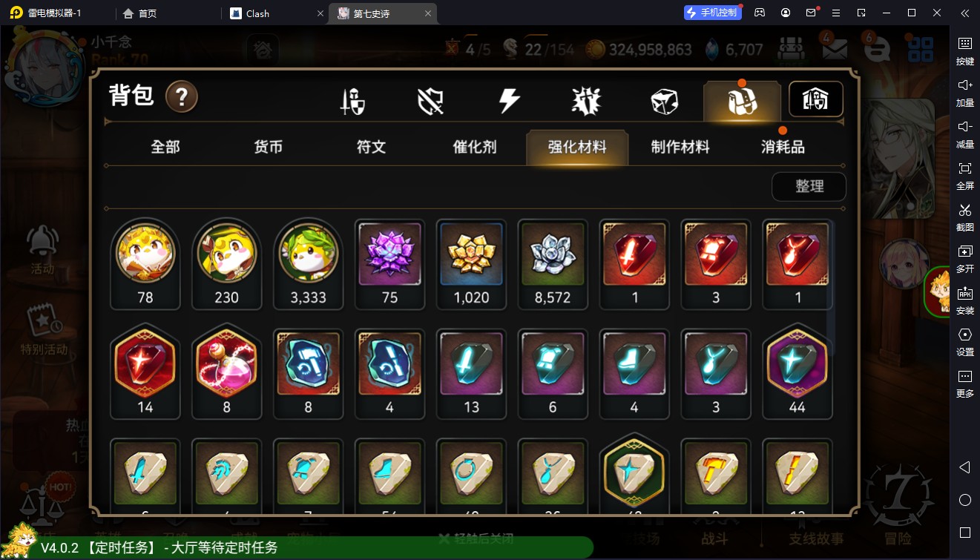Viewport: 980px width, 560px height.
Task: Click the 手机控制 button in title bar
Action: [713, 13]
